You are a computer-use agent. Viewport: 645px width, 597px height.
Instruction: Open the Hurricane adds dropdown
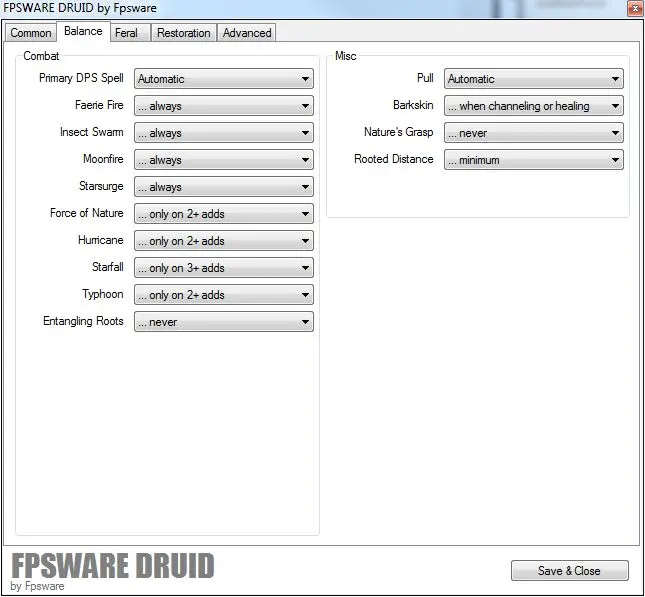pyautogui.click(x=223, y=241)
